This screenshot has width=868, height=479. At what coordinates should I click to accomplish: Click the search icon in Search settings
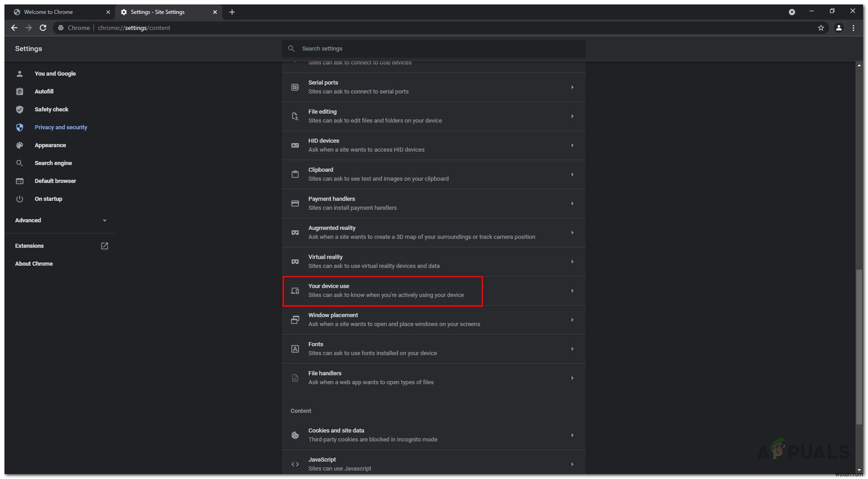pos(292,48)
